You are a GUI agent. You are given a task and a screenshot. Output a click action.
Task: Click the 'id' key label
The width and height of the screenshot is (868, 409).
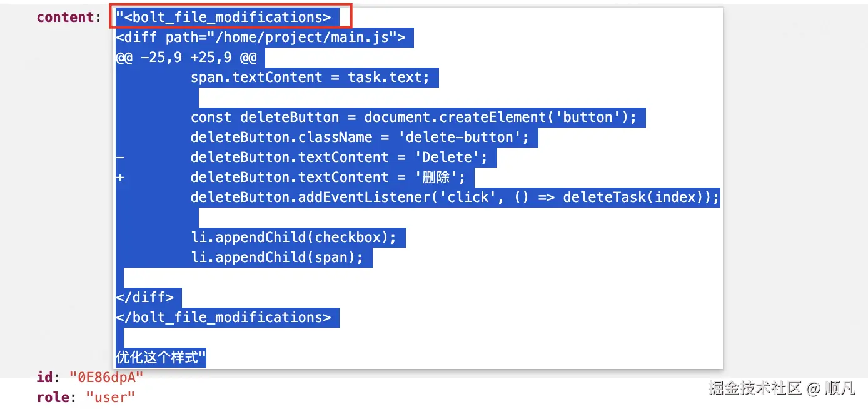click(48, 377)
